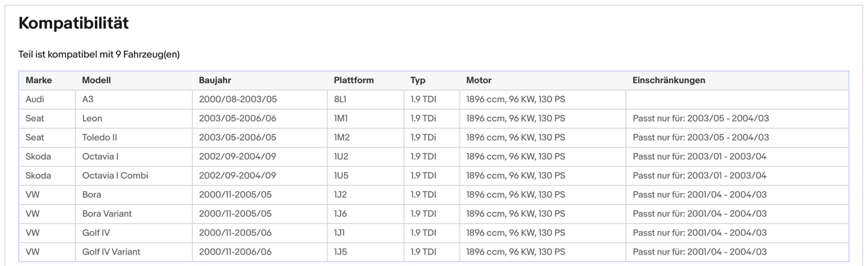Select the Baujahr column header
868x266 pixels.
[x=214, y=80]
